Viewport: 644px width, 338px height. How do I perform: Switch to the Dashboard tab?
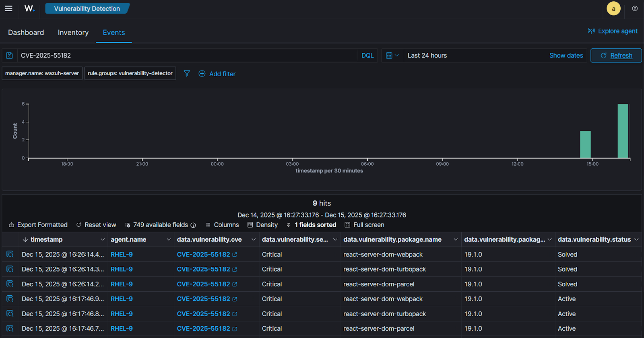click(x=26, y=33)
